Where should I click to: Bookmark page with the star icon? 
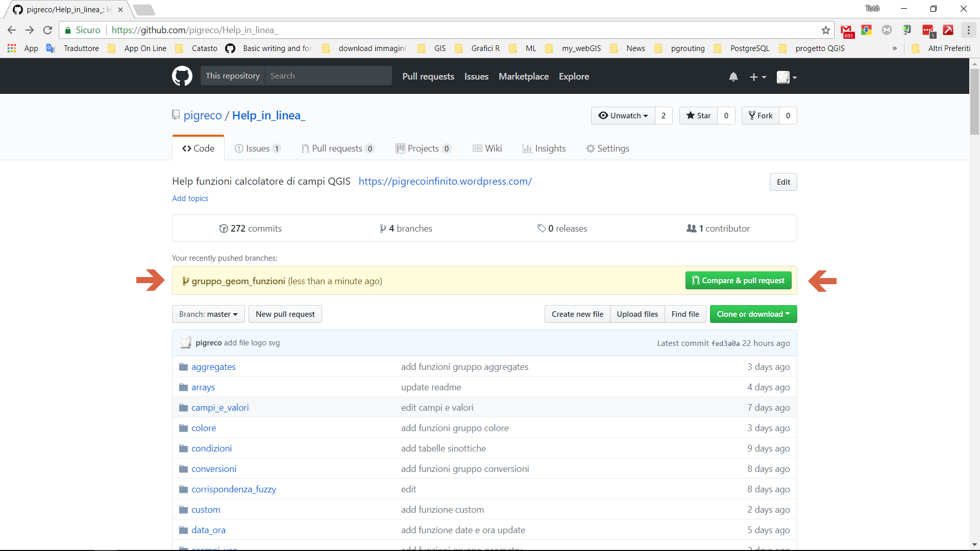[825, 30]
